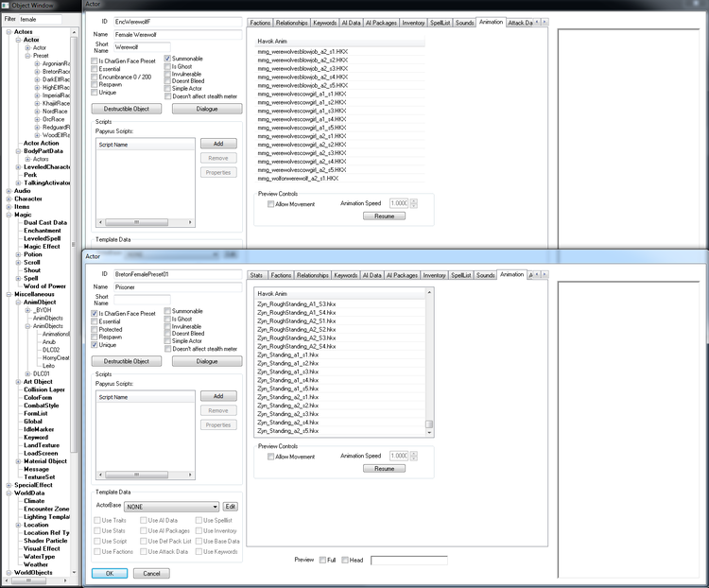Expand the NordRace preset node
The height and width of the screenshot is (588, 709).
pyautogui.click(x=37, y=112)
